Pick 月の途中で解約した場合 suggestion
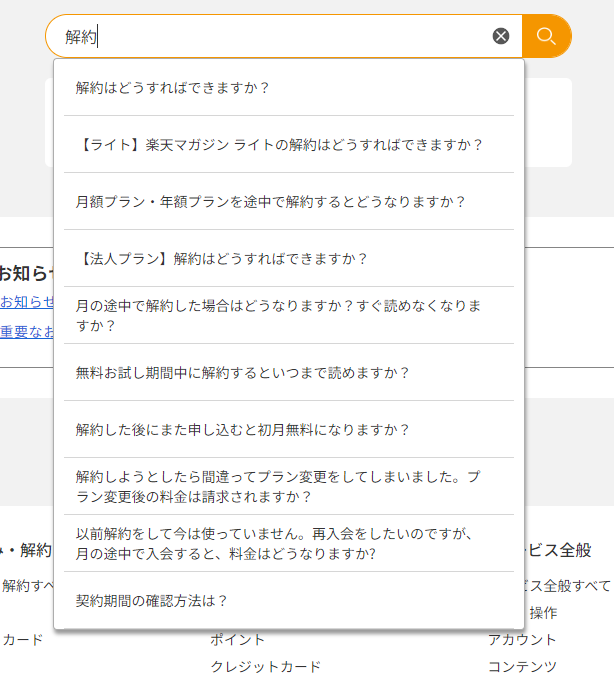This screenshot has height=681, width=615. coord(279,315)
